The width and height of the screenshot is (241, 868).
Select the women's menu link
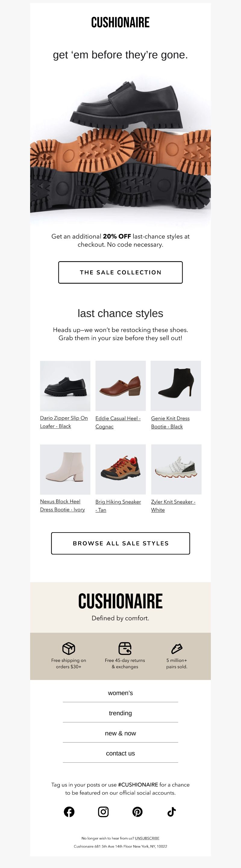coord(120,693)
